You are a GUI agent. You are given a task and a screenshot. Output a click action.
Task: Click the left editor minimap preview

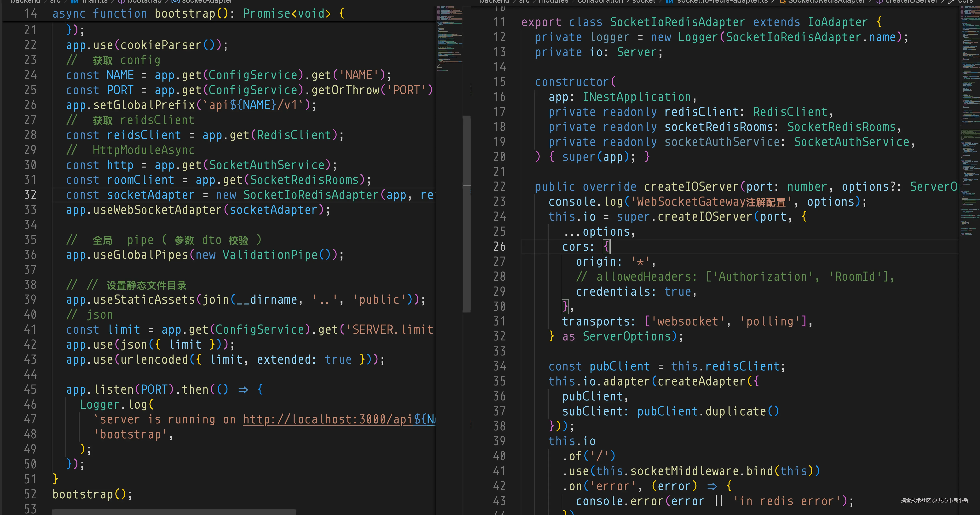pyautogui.click(x=450, y=38)
